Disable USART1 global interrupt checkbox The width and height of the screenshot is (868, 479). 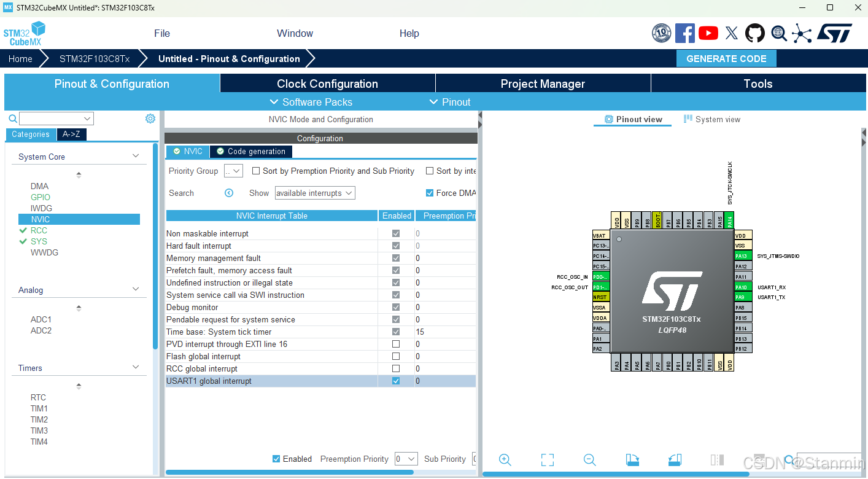coord(396,381)
